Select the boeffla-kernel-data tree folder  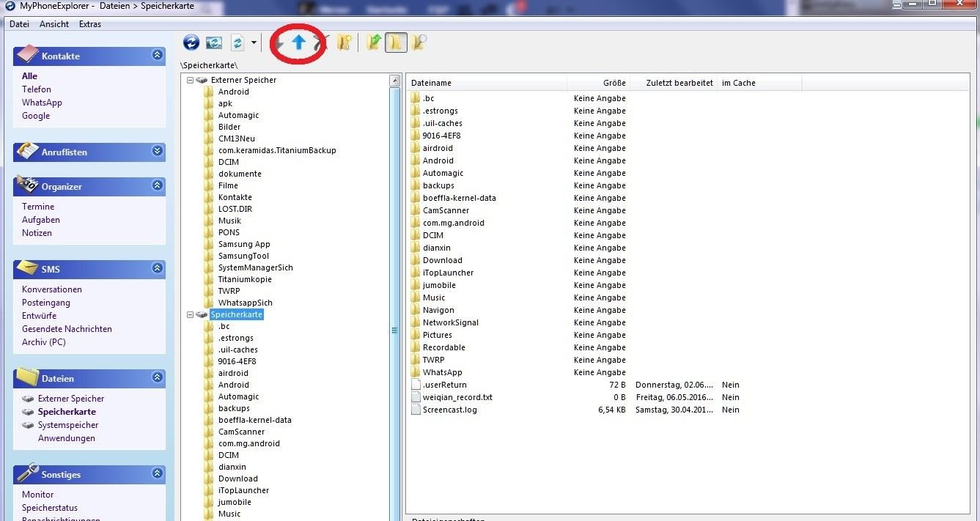point(255,420)
